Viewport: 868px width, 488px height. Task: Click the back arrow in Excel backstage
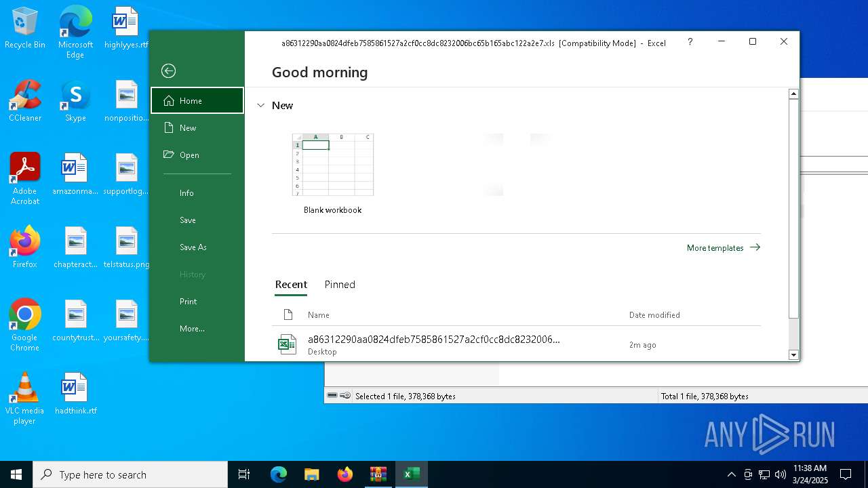168,71
